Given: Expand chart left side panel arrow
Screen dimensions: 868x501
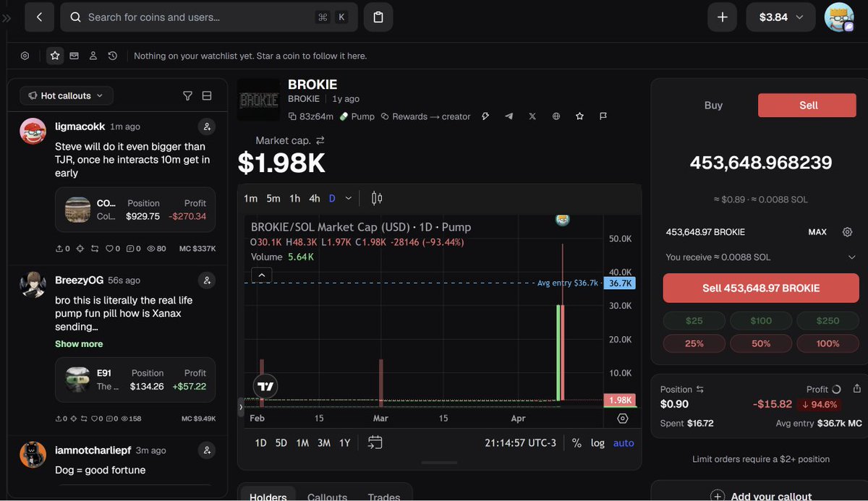Looking at the screenshot, I should pyautogui.click(x=242, y=408).
